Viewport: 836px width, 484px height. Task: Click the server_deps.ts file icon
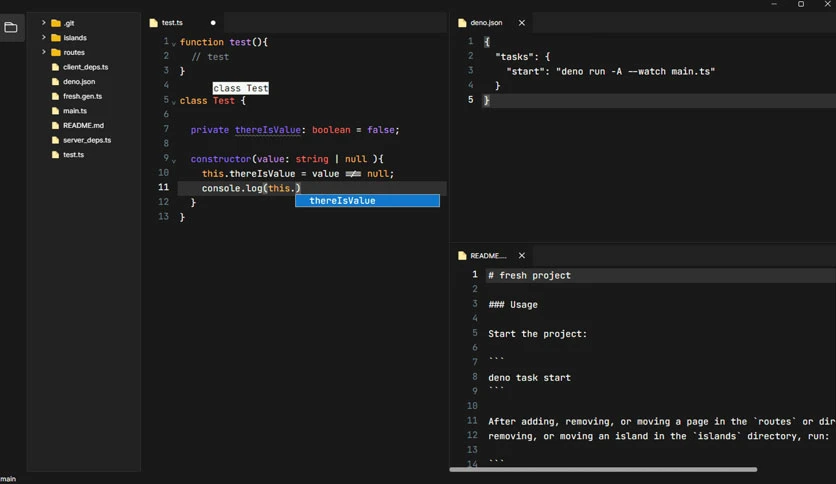(x=55, y=140)
